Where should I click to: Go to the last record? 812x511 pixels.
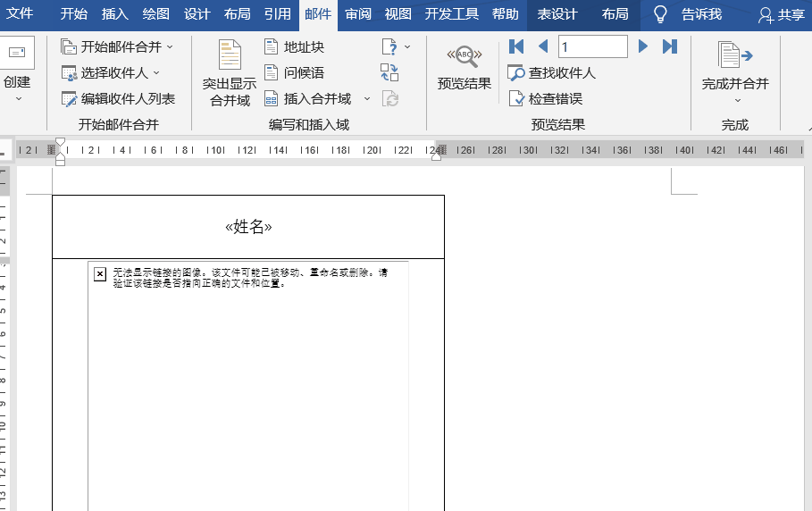coord(670,46)
